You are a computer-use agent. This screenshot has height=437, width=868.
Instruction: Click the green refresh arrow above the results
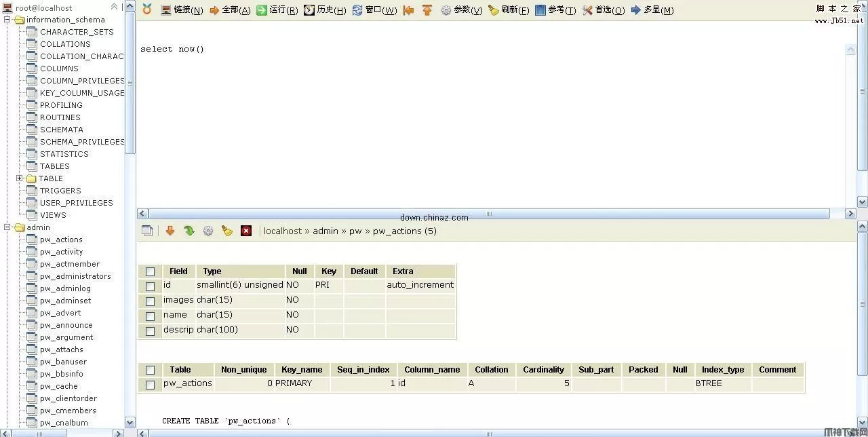tap(189, 231)
